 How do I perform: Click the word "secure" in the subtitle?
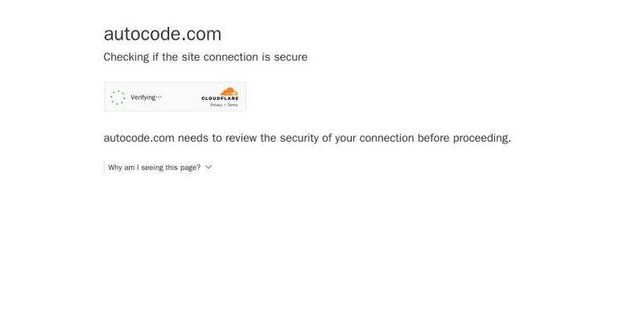pyautogui.click(x=291, y=56)
